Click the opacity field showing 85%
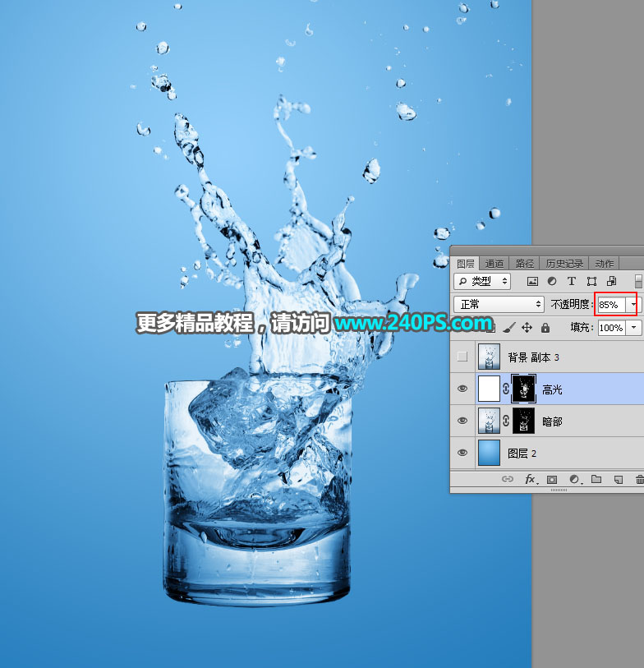 (x=612, y=305)
